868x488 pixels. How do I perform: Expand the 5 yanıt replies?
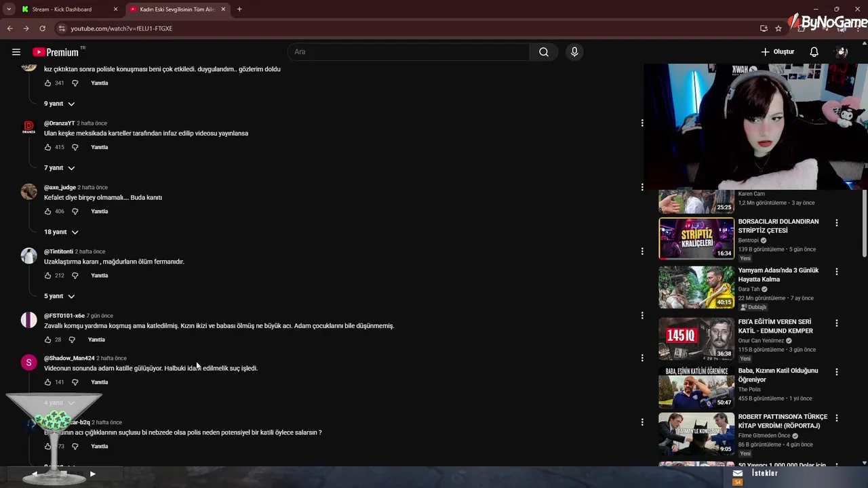click(x=59, y=296)
